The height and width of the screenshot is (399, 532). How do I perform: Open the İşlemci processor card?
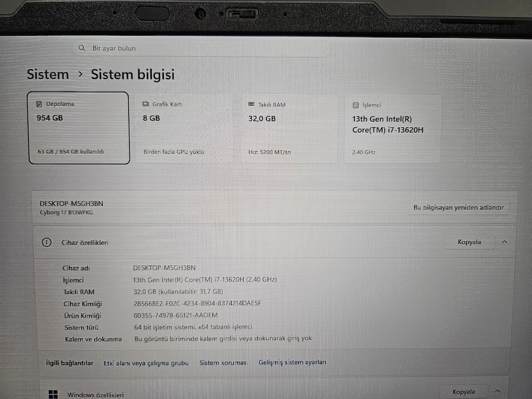click(x=393, y=129)
